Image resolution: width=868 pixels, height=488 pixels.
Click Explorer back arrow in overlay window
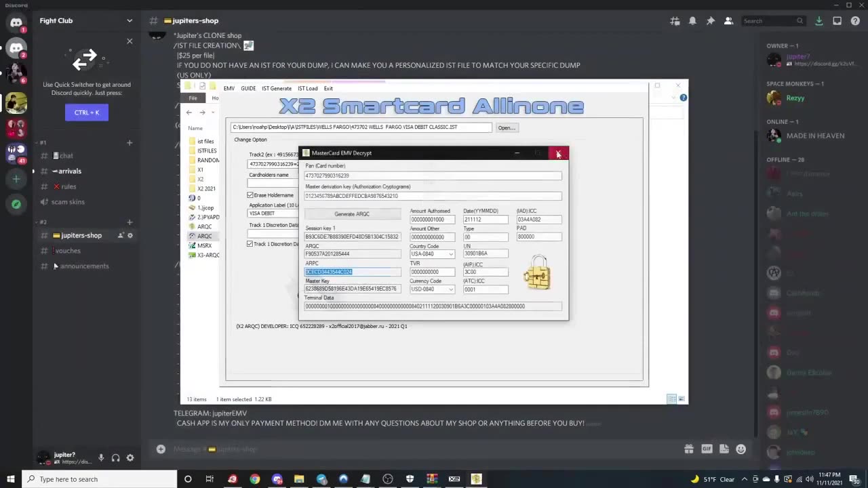click(x=189, y=113)
